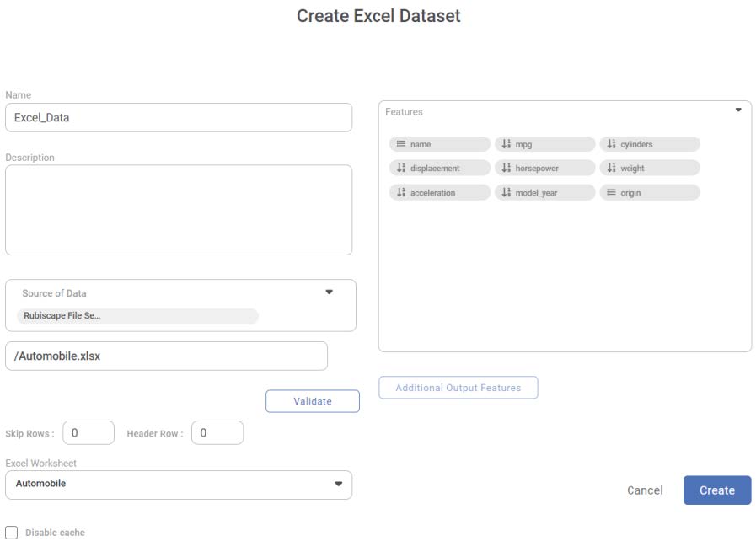Click the Skip Rows input box
The width and height of the screenshot is (756, 552).
88,433
